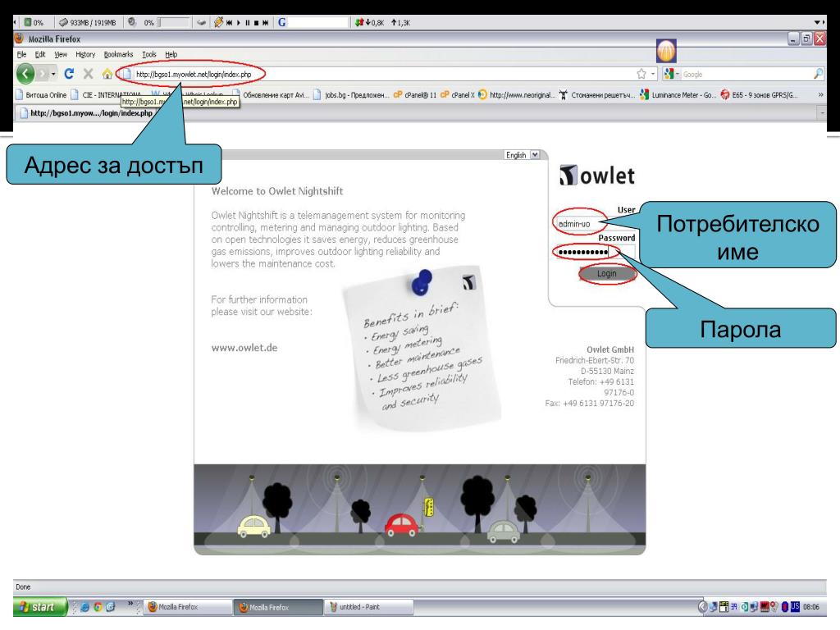The width and height of the screenshot is (840, 630).
Task: Open the Витоша Online bookmark
Action: [41, 95]
